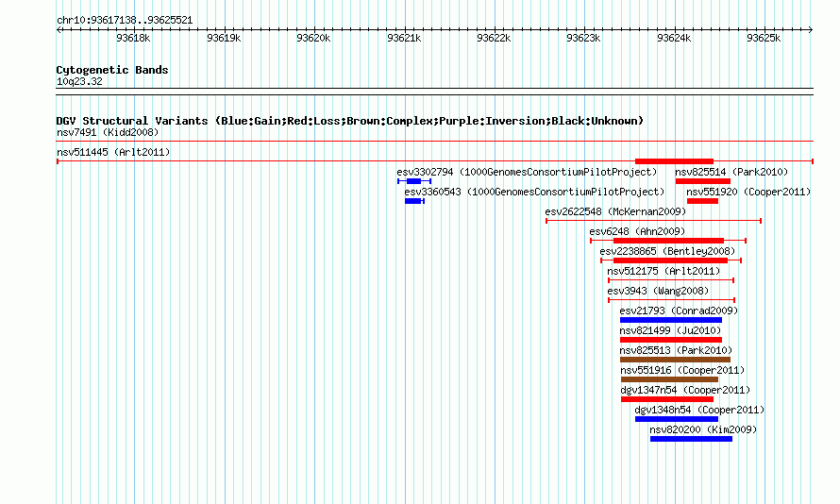Viewport: 840px width, 504px height.
Task: Click the blue gain bar under esv3302794
Action: (413, 181)
